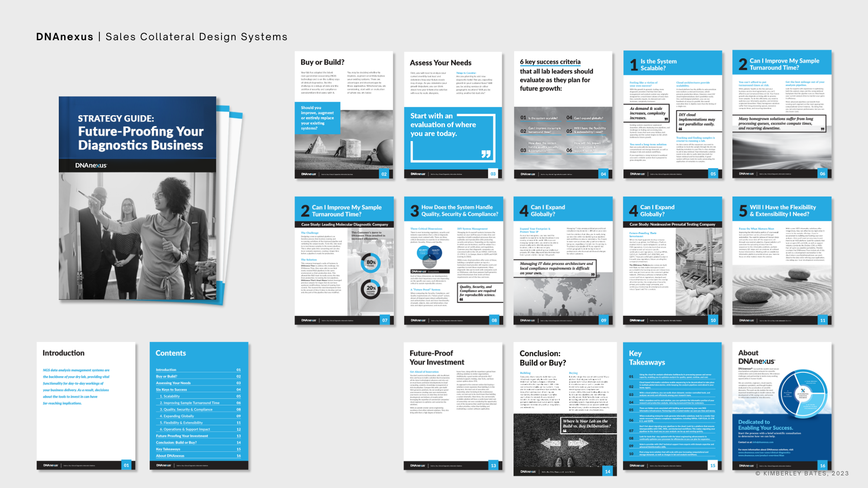This screenshot has width=868, height=488.
Task: Click the large numeral 5 on Flexibility page
Action: pos(743,211)
